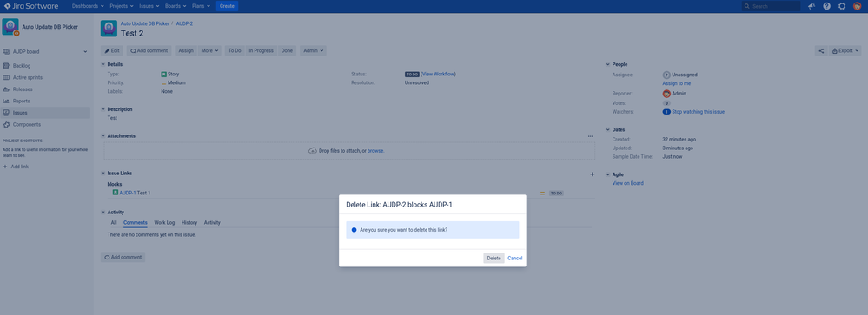Image resolution: width=868 pixels, height=315 pixels.
Task: Switch to the Comments tab
Action: 135,223
